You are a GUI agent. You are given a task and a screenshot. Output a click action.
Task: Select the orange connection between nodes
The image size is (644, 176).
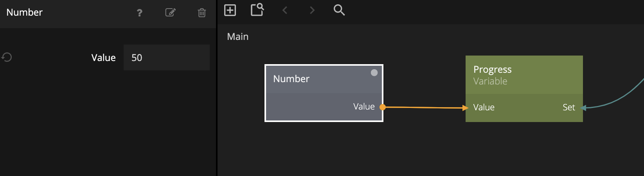click(425, 108)
